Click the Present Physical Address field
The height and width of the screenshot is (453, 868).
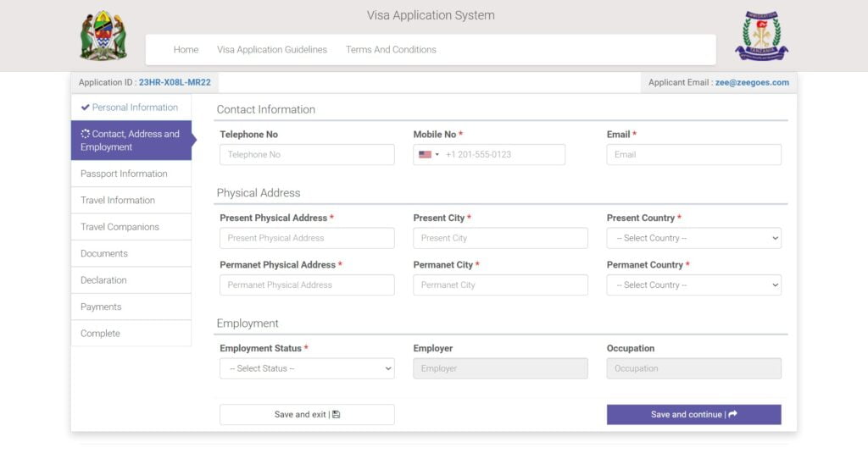coord(307,238)
